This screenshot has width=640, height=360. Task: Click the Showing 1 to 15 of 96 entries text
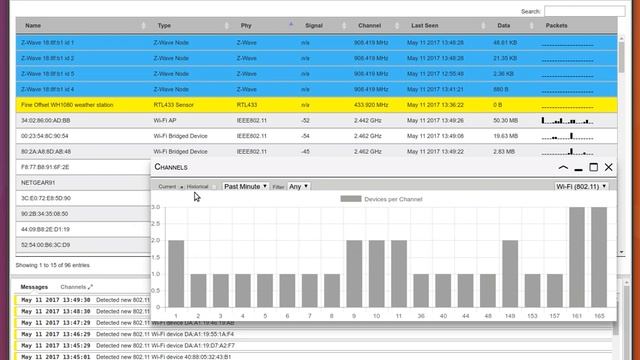pos(53,265)
